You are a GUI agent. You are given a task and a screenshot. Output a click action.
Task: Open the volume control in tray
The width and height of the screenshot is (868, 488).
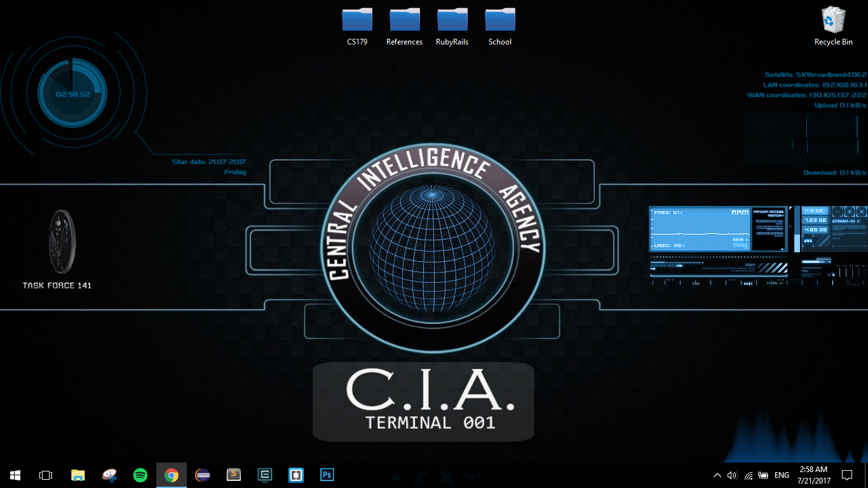732,475
